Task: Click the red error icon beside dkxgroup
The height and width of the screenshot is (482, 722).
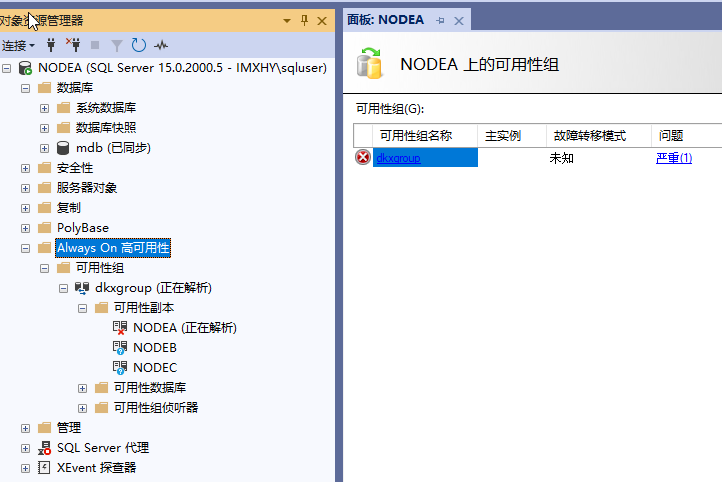Action: point(363,157)
